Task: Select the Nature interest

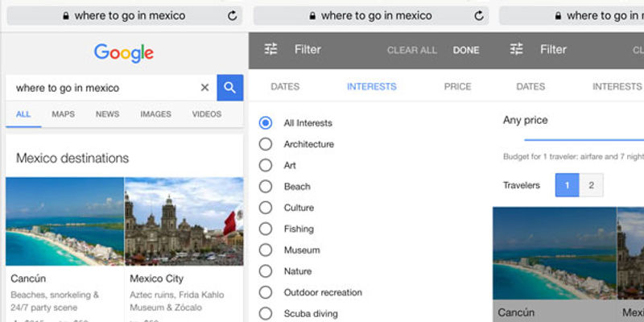Action: coord(266,271)
